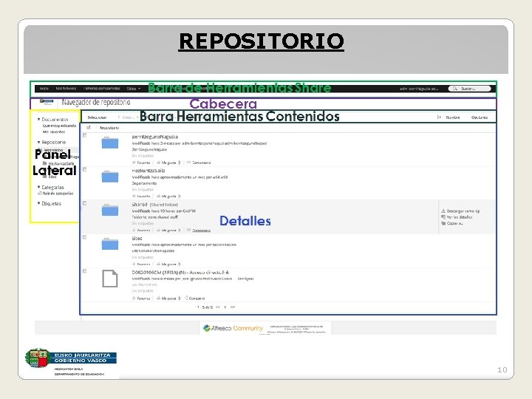Click Me gusta on Sites folder
The height and width of the screenshot is (399, 532).
click(x=168, y=264)
